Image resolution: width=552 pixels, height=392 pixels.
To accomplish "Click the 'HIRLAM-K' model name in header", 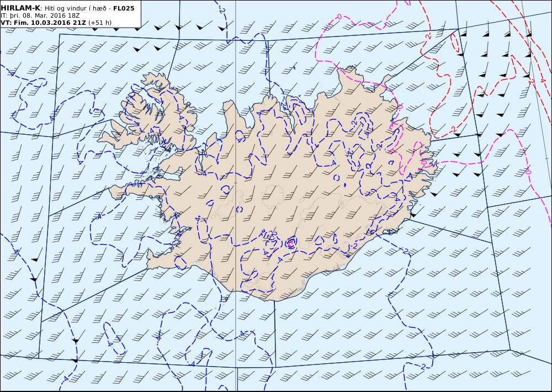I will (x=21, y=8).
